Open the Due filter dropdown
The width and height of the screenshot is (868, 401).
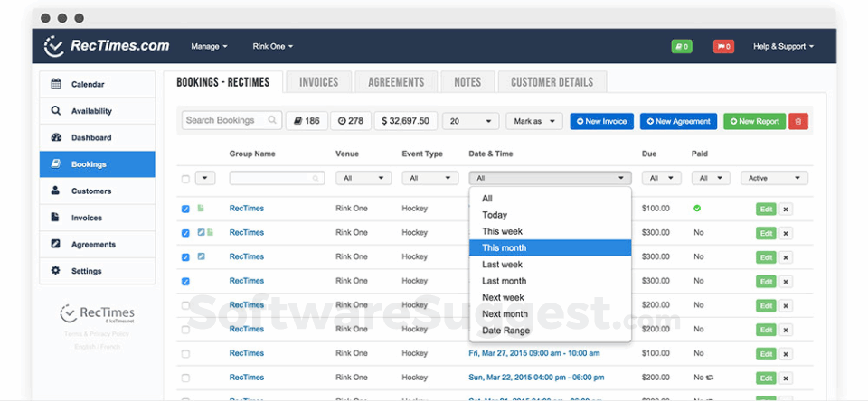point(662,178)
